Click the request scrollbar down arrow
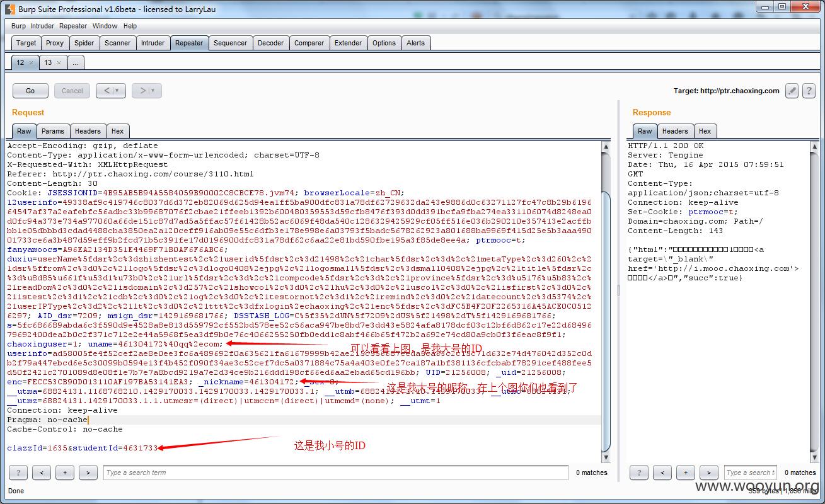The width and height of the screenshot is (825, 504). tap(606, 457)
